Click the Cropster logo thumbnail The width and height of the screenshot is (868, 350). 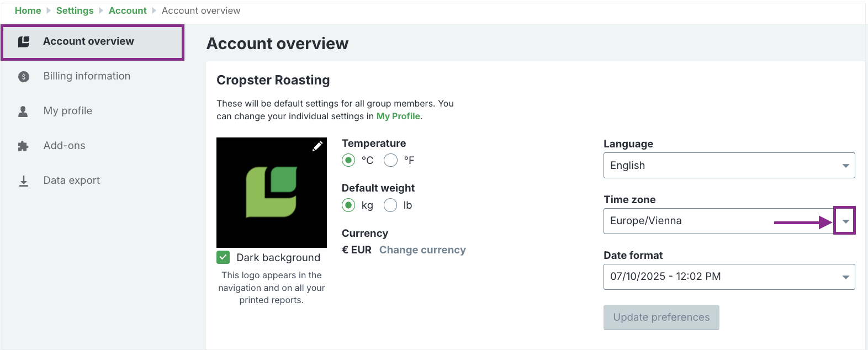[x=272, y=193]
